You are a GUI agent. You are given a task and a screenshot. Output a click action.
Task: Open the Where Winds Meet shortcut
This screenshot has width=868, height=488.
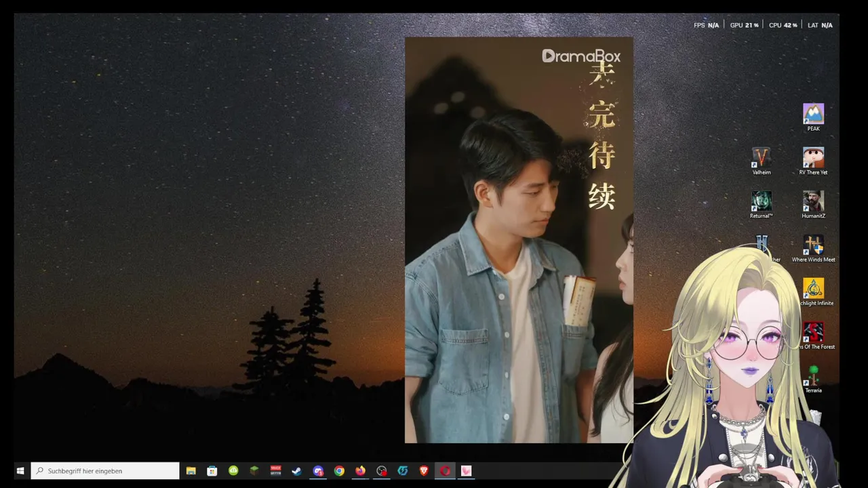tap(813, 249)
